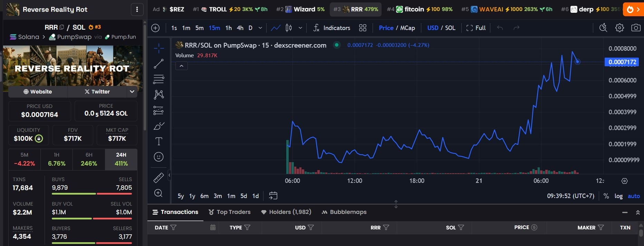
Task: Toggle logarithmic scale on chart
Action: [618, 196]
